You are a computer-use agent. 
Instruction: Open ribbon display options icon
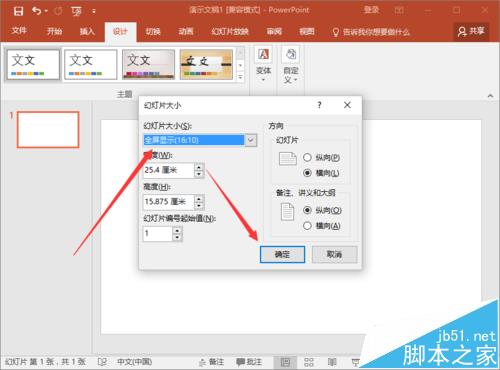point(399,10)
